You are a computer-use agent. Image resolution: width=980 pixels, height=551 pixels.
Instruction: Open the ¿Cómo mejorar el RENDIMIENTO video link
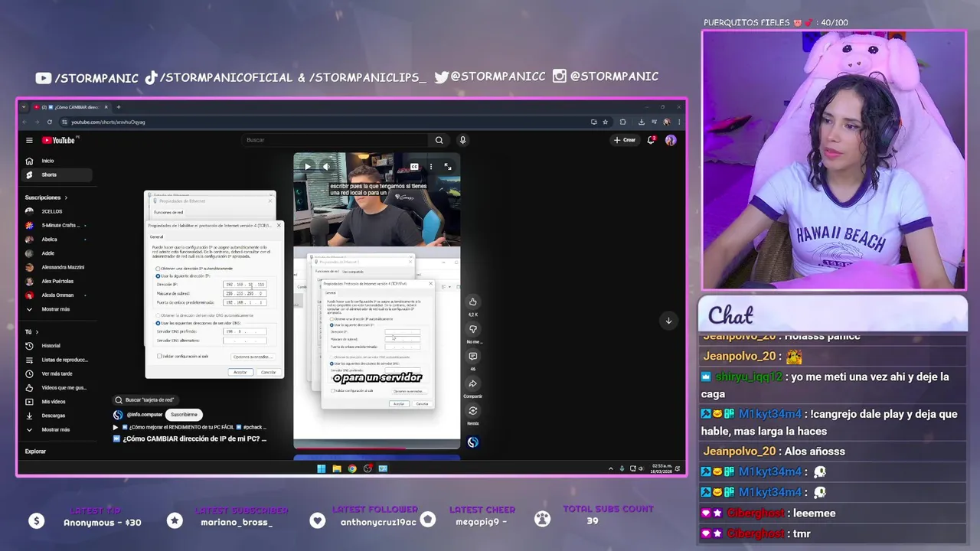190,427
